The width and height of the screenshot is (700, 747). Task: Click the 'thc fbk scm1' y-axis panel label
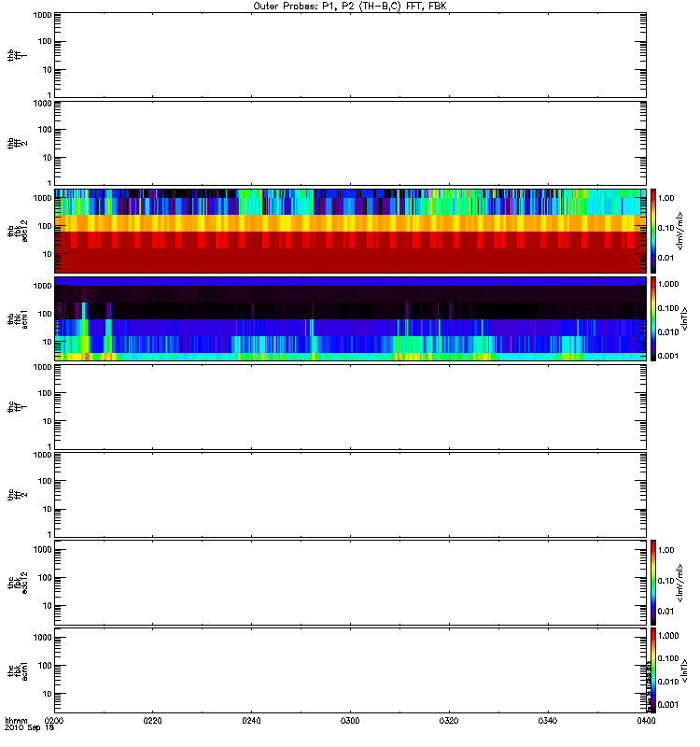pyautogui.click(x=17, y=670)
